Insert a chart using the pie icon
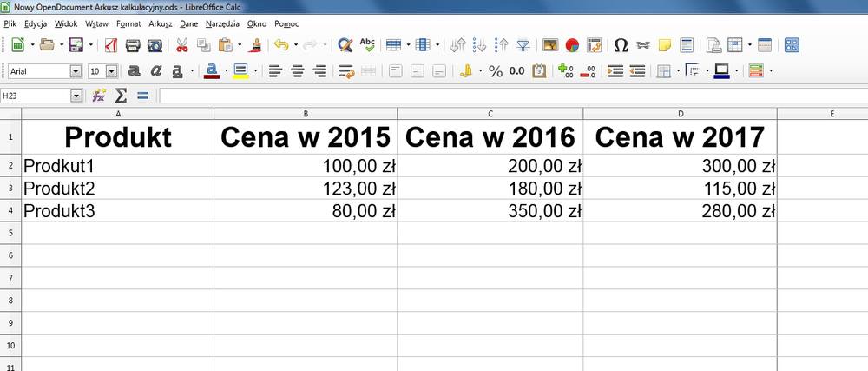 [x=572, y=45]
